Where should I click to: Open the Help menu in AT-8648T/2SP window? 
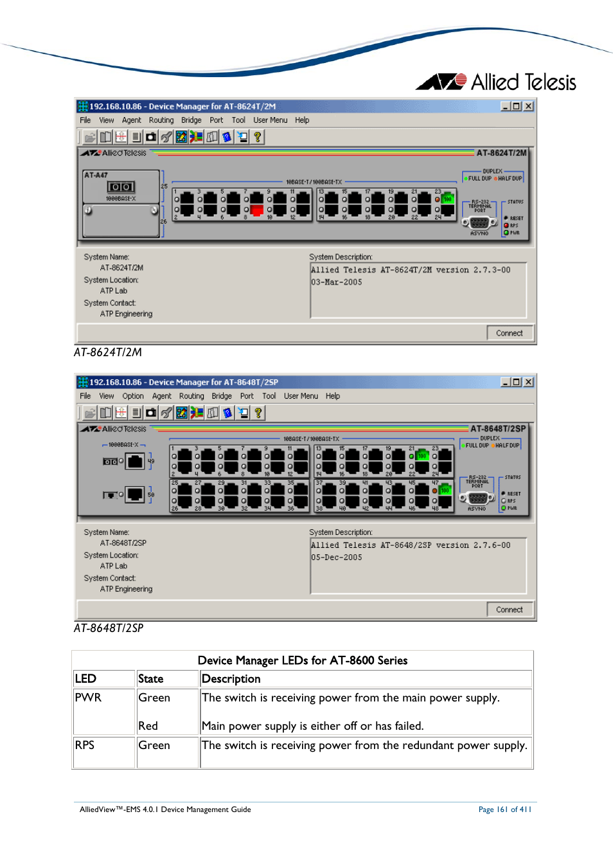coord(333,396)
